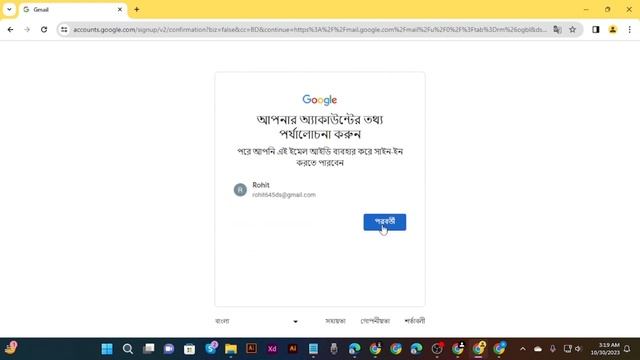
Task: Click the address bar URL field
Action: point(309,29)
